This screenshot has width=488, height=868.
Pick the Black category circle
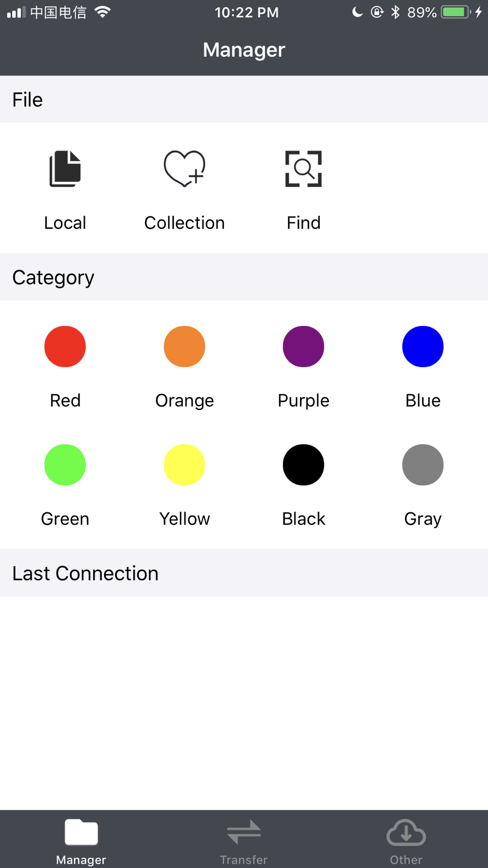pyautogui.click(x=304, y=465)
